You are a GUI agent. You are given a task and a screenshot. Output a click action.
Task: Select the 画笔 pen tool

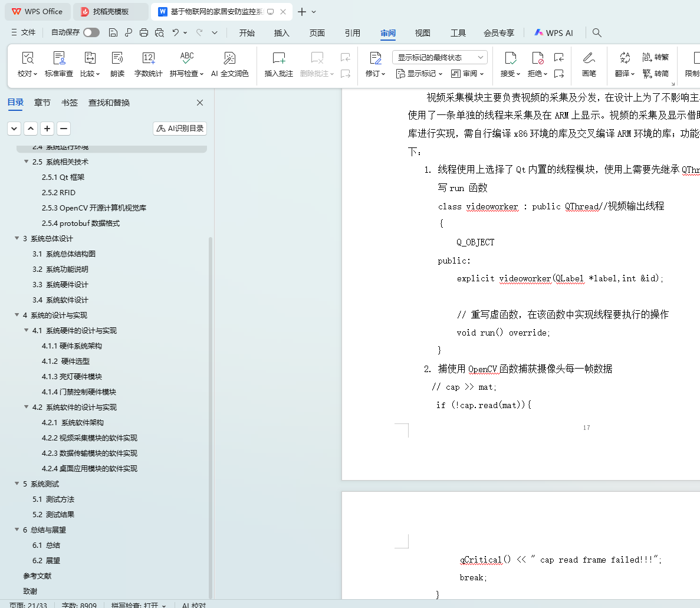pyautogui.click(x=589, y=58)
